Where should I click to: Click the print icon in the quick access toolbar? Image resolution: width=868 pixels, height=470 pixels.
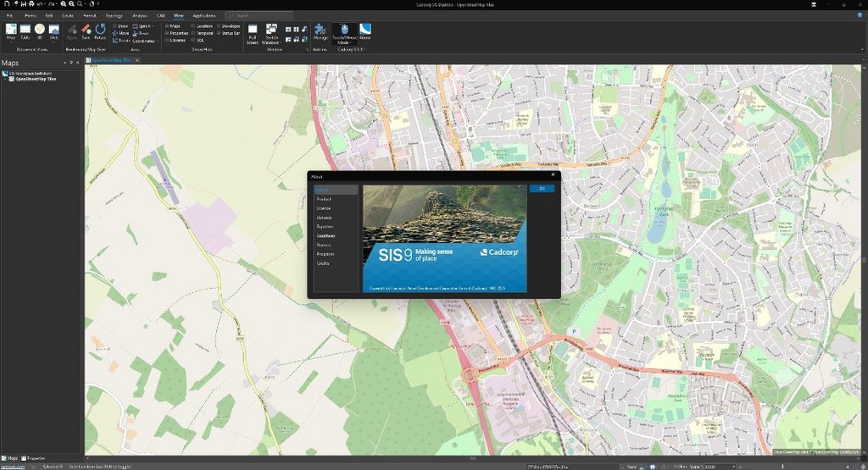[x=31, y=4]
